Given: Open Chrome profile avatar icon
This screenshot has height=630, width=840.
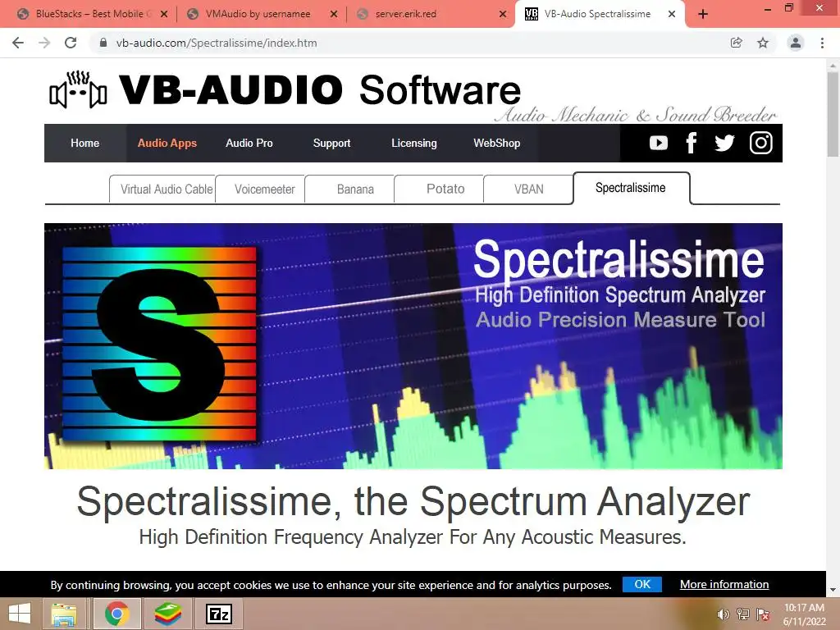Looking at the screenshot, I should click(796, 43).
